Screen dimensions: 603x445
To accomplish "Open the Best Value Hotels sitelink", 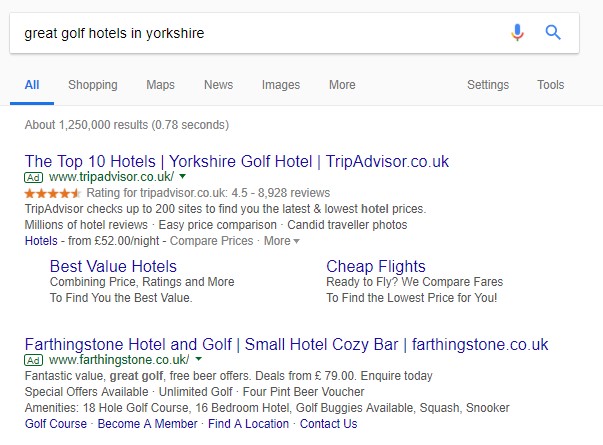I will coord(113,266).
